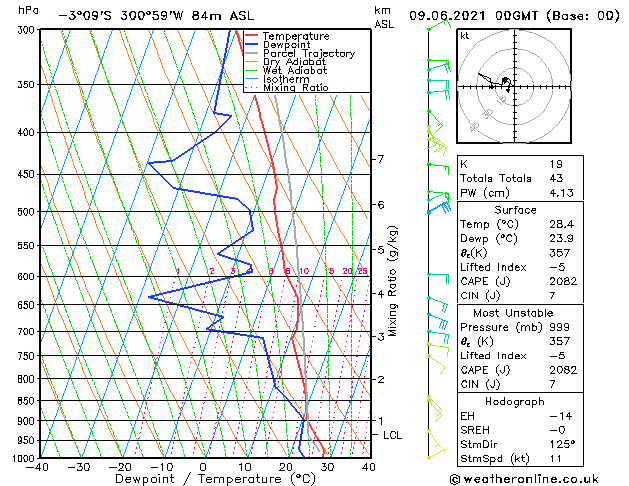Click the date header '09.06.2021 00GMT (Base: 00)'
The width and height of the screenshot is (629, 486).
pos(514,16)
